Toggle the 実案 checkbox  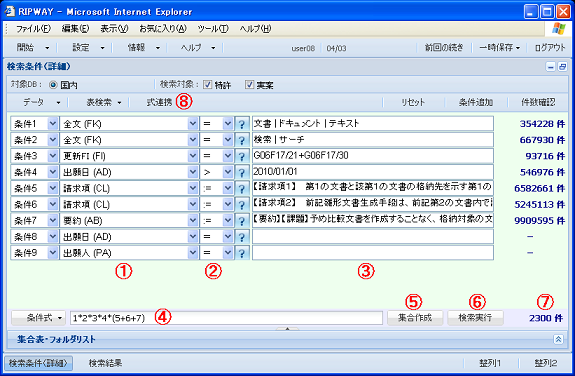point(249,85)
